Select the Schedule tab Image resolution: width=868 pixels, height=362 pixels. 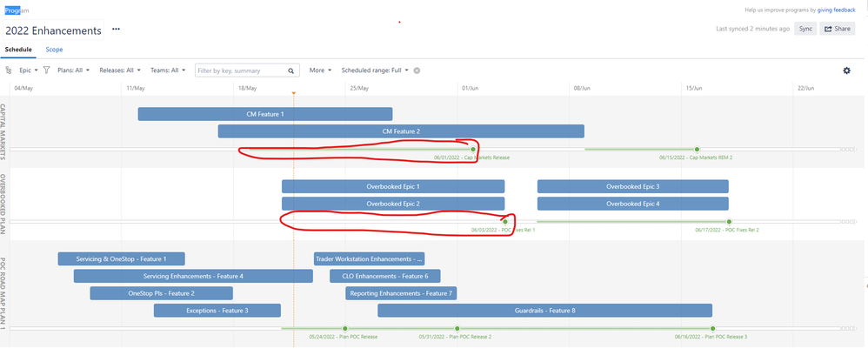(18, 50)
